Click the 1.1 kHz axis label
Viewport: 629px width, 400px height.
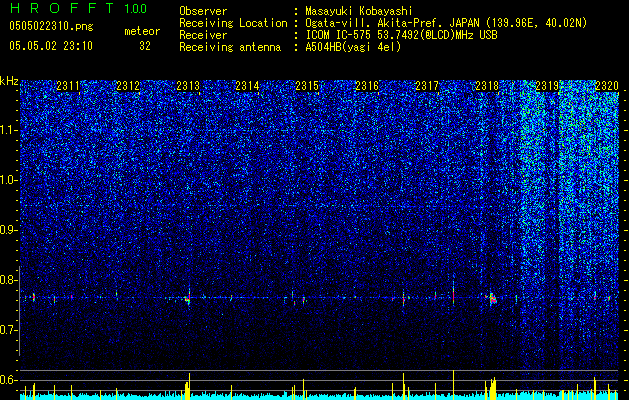click(x=8, y=130)
